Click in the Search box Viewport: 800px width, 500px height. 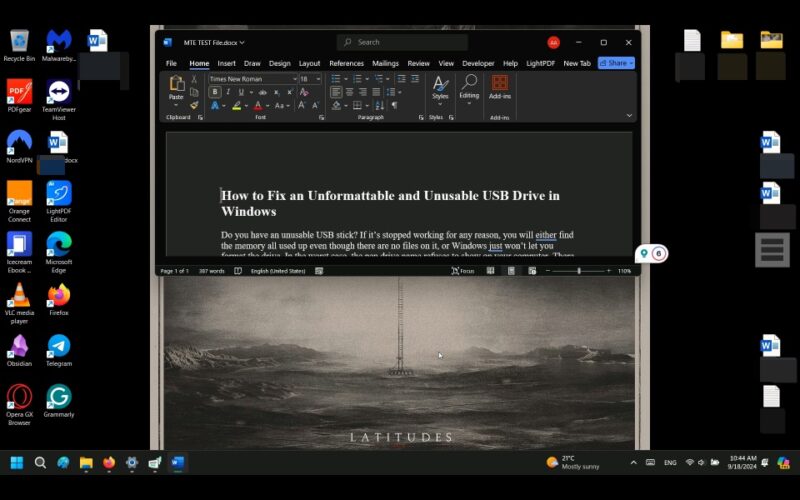coord(402,42)
